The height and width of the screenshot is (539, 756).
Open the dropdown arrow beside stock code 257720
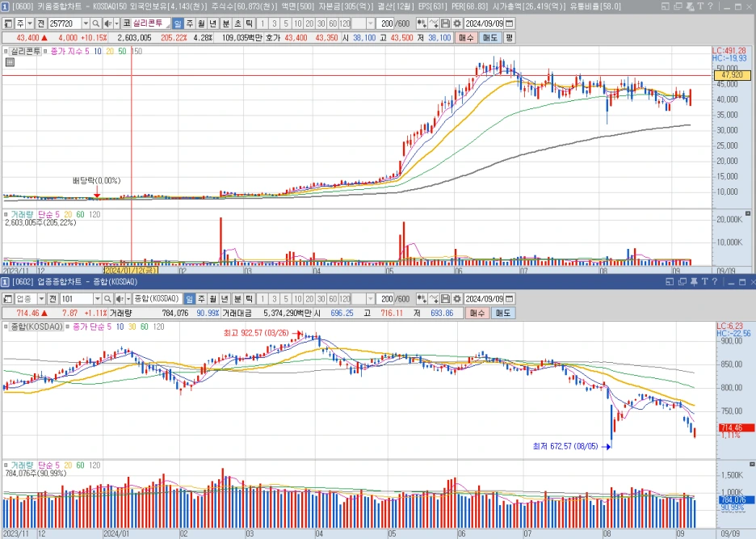pyautogui.click(x=86, y=23)
